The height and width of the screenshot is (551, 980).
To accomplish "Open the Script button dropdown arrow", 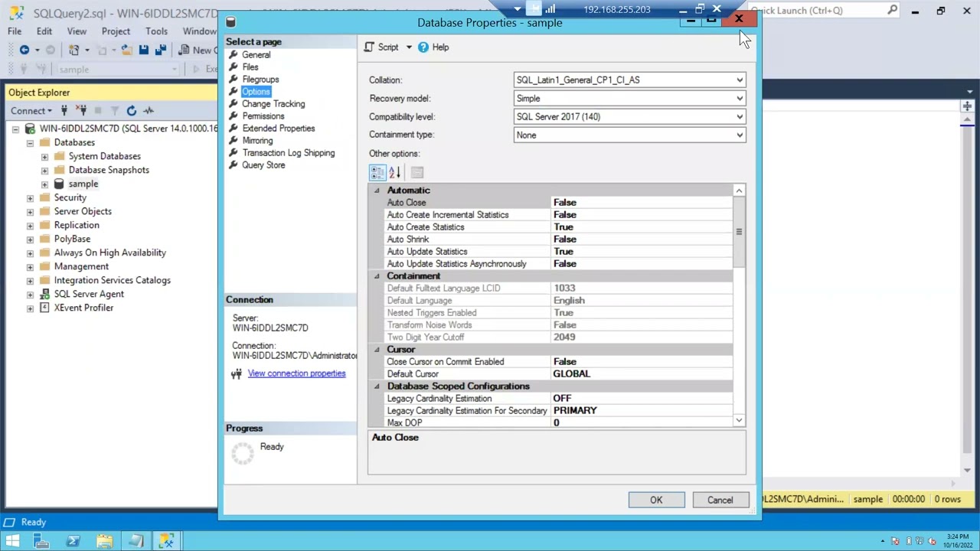I will coord(409,47).
